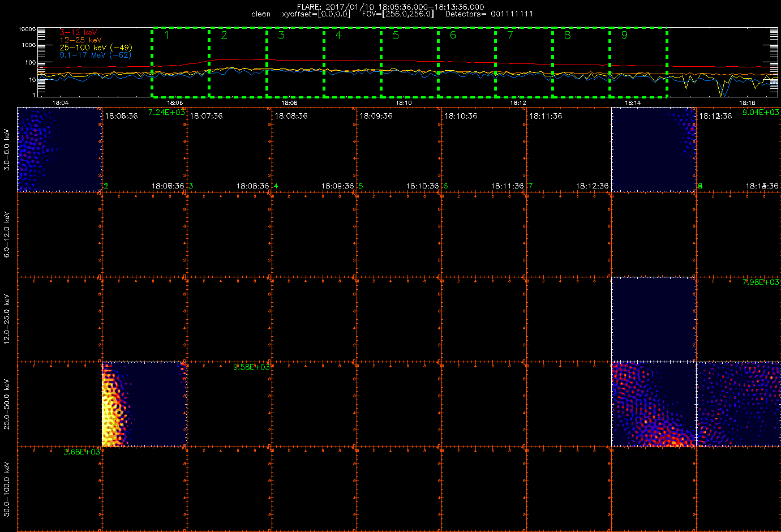Select the yellow '25-100 keV (-49)' legend entry
This screenshot has height=532, width=781.
(x=96, y=48)
